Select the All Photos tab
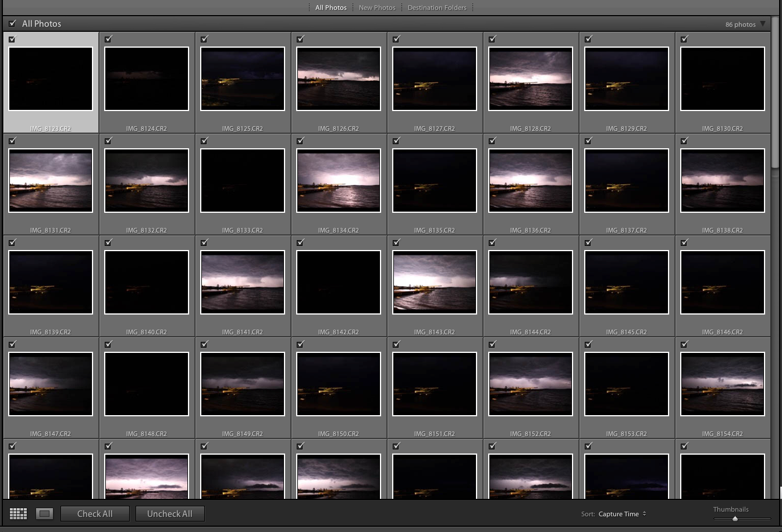 330,8
